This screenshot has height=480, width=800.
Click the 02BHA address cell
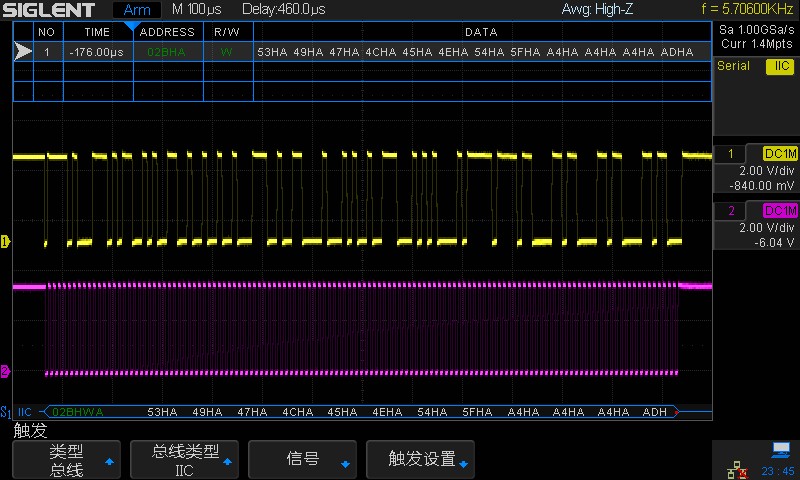click(166, 52)
